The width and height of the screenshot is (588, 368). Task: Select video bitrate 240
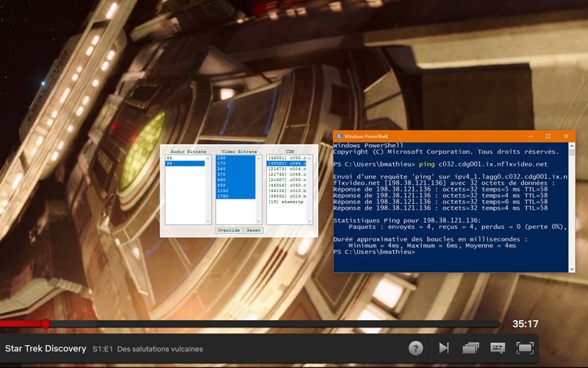coord(235,169)
